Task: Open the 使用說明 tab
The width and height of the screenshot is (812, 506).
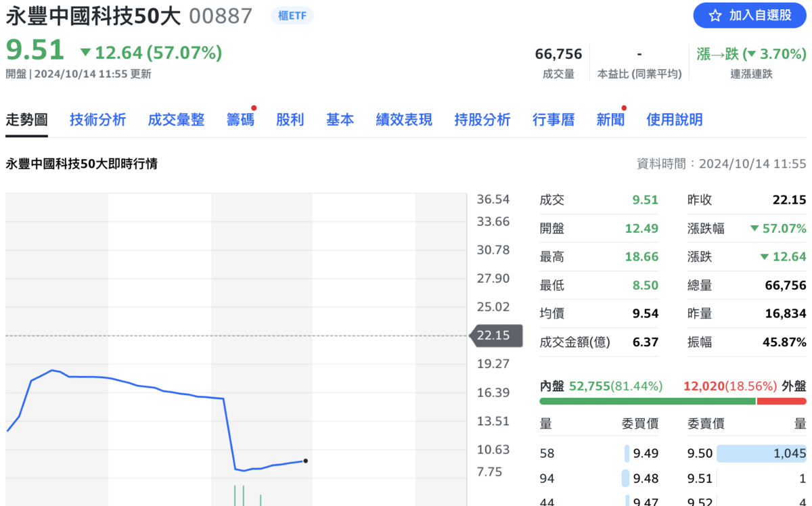Action: coord(674,119)
